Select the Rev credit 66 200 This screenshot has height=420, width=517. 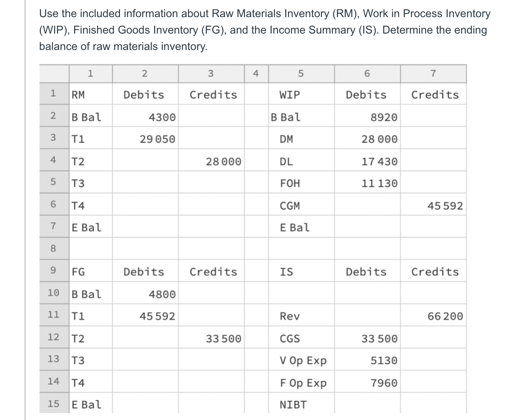433,315
